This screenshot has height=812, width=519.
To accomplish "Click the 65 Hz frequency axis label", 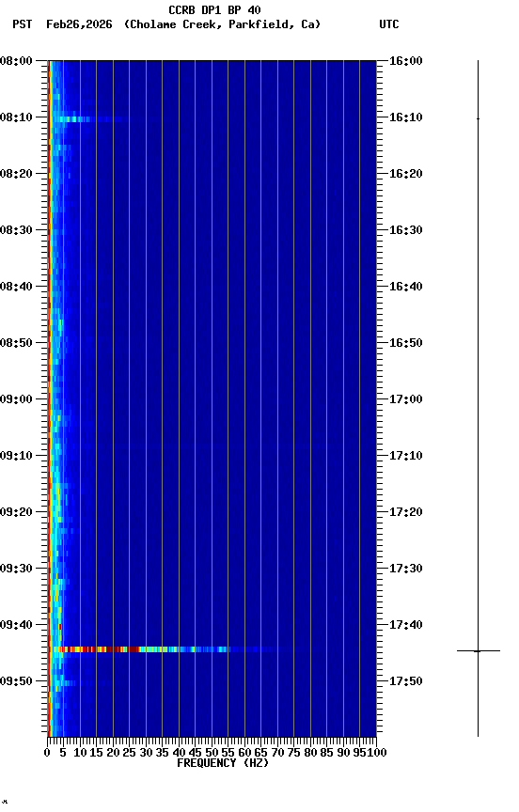I will tap(261, 753).
